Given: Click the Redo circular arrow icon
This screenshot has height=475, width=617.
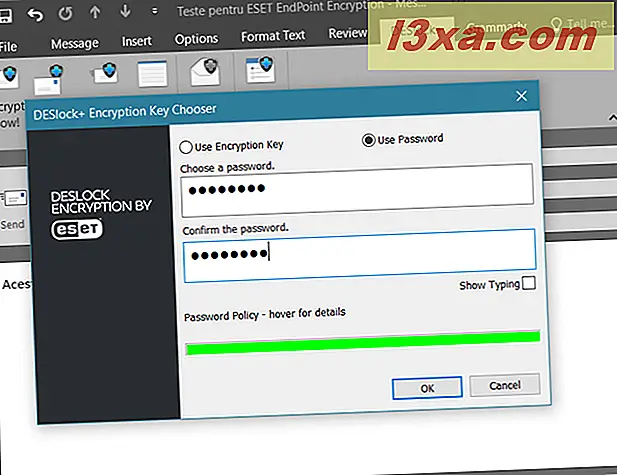Looking at the screenshot, I should [x=65, y=14].
